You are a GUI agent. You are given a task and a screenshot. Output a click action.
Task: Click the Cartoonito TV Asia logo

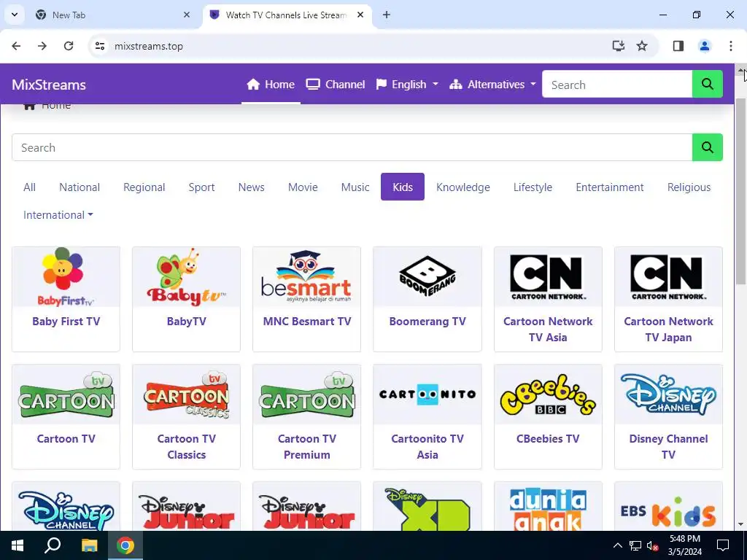click(427, 394)
